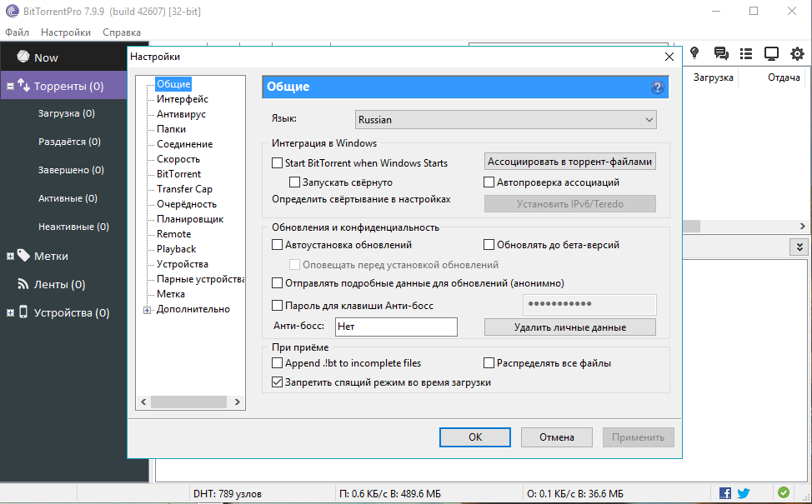Click the Facebook icon in status bar
The width and height of the screenshot is (812, 504).
tap(724, 493)
